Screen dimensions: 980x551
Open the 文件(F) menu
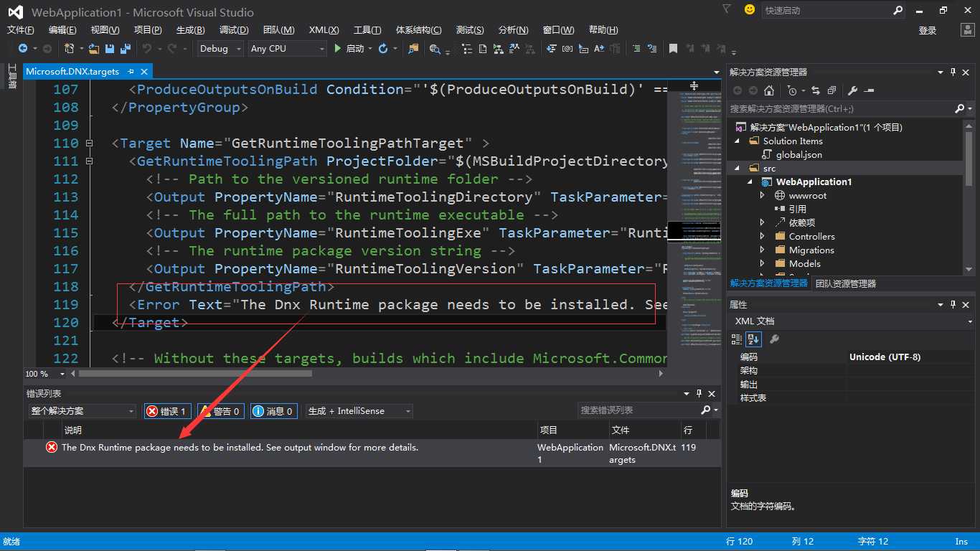point(20,29)
